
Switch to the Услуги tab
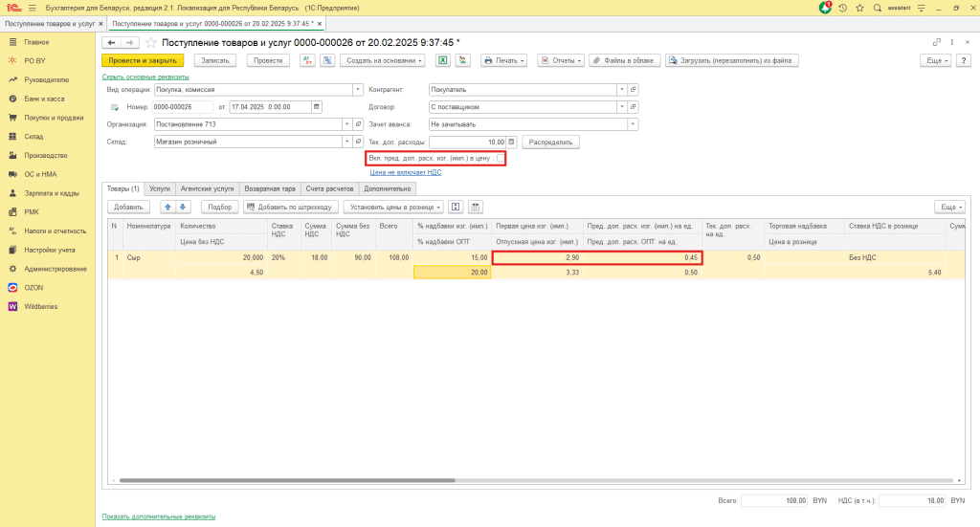tap(160, 188)
